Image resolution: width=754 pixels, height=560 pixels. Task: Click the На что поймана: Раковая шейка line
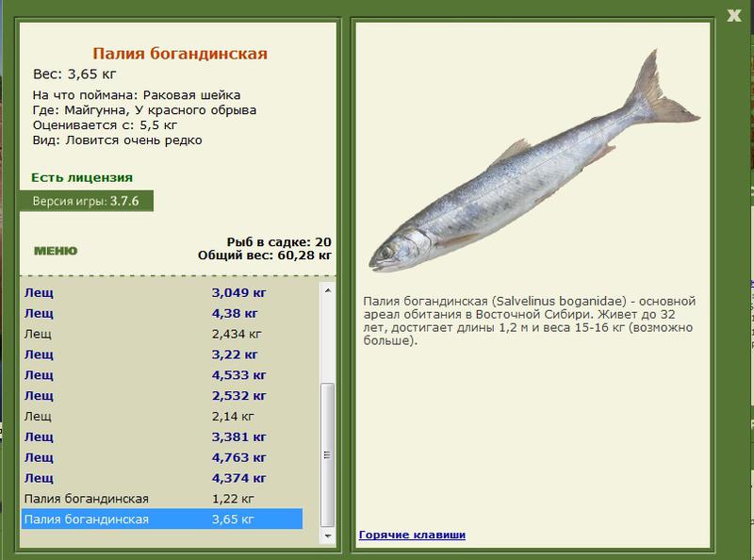[x=137, y=95]
